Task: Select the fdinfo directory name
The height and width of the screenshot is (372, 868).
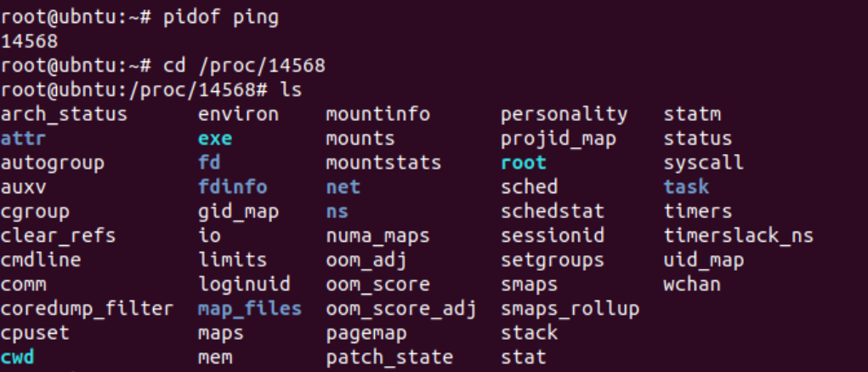Action: pos(232,186)
